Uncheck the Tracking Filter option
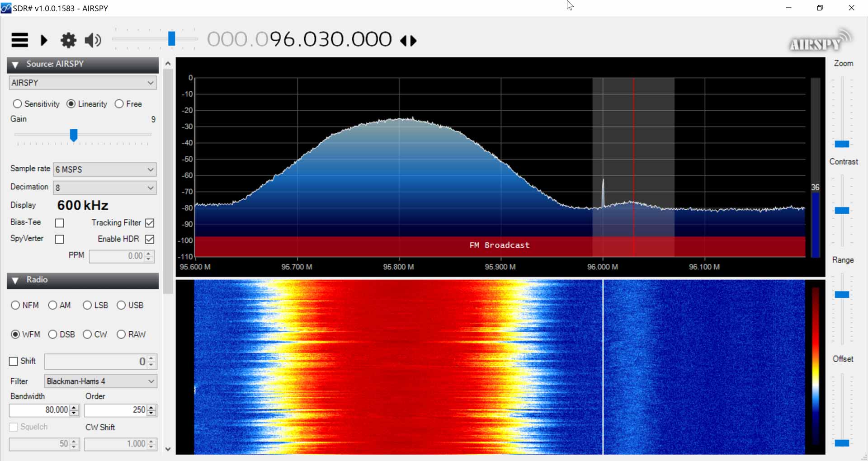Screen dimensions: 868x461 click(150, 222)
